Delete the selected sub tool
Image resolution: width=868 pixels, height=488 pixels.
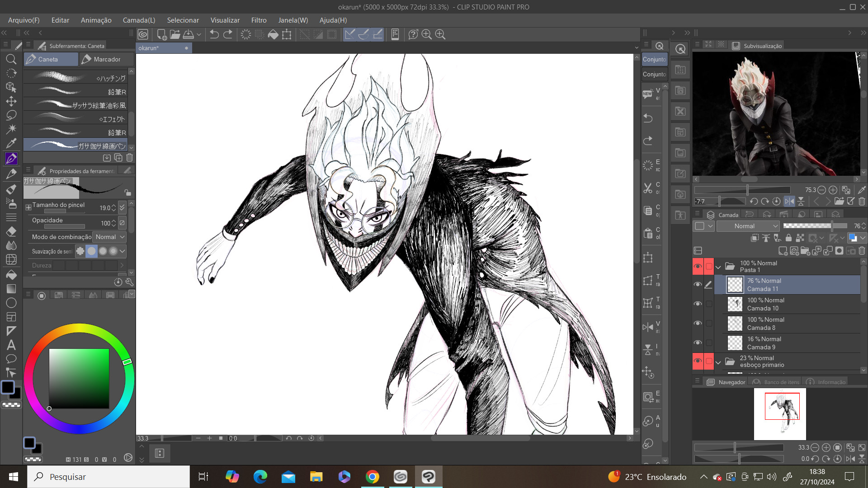pyautogui.click(x=129, y=158)
